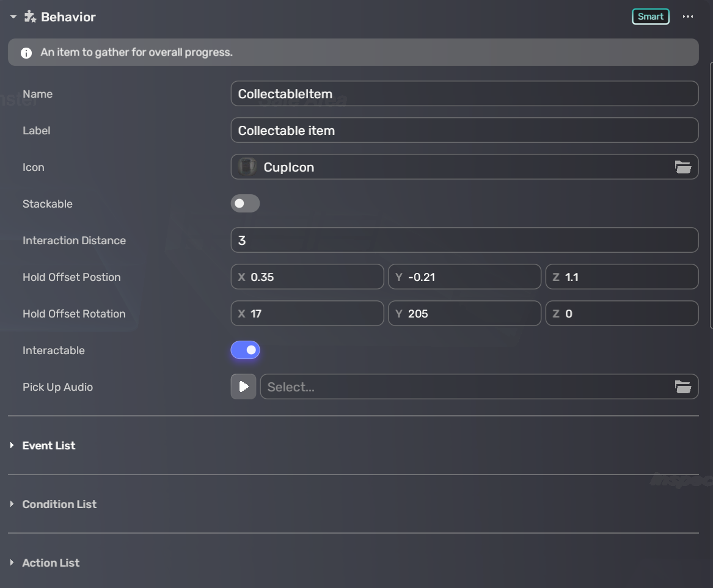Disable the Interactable toggle
This screenshot has height=588, width=713.
[x=245, y=350]
